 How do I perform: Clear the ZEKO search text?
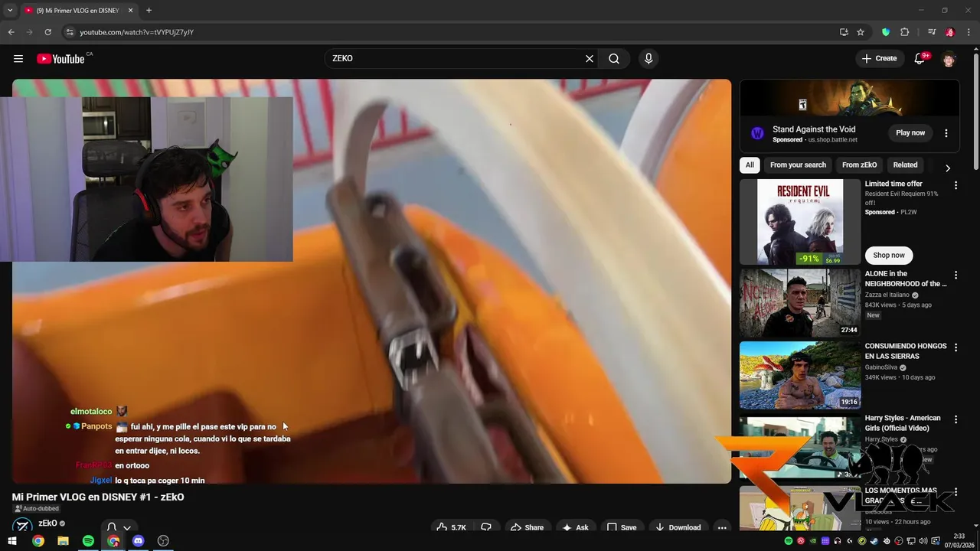point(590,59)
